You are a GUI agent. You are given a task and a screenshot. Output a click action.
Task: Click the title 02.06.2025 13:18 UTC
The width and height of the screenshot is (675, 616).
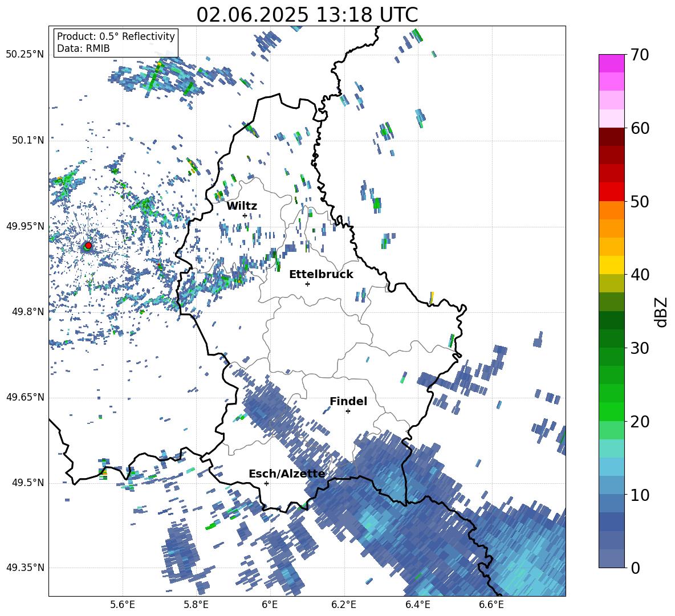click(x=307, y=15)
